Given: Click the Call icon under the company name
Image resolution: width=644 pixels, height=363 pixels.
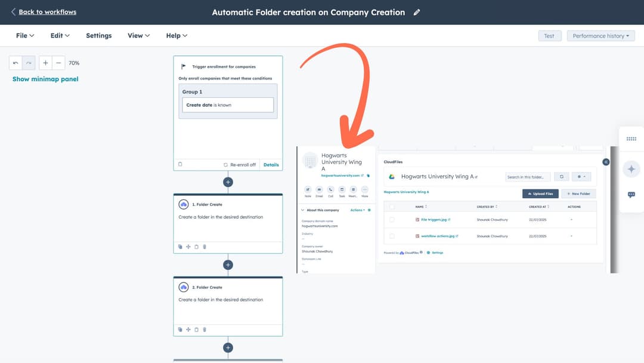Looking at the screenshot, I should coord(330,189).
